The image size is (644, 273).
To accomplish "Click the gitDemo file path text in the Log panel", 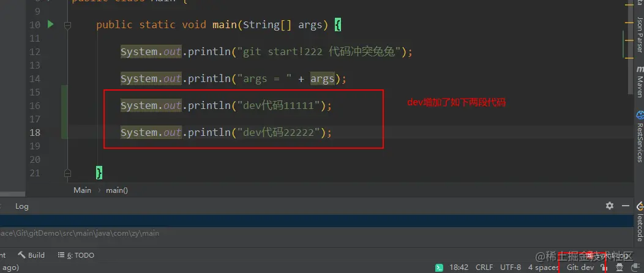I will click(x=79, y=233).
